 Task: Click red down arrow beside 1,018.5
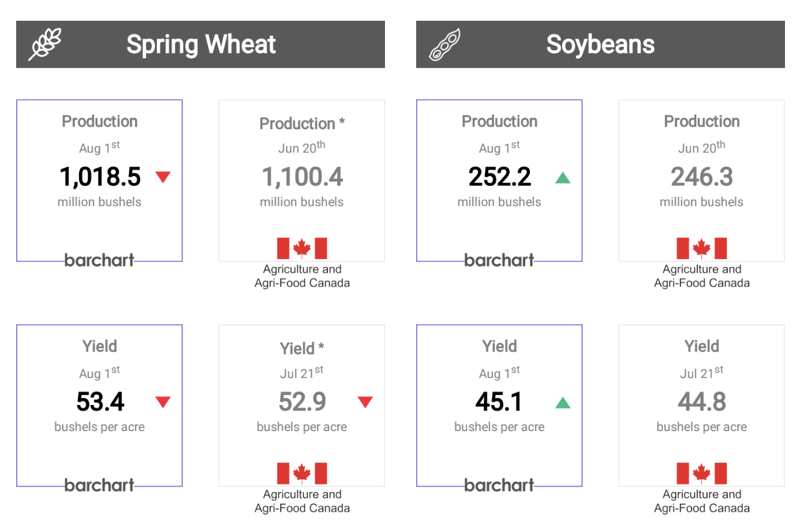click(163, 177)
